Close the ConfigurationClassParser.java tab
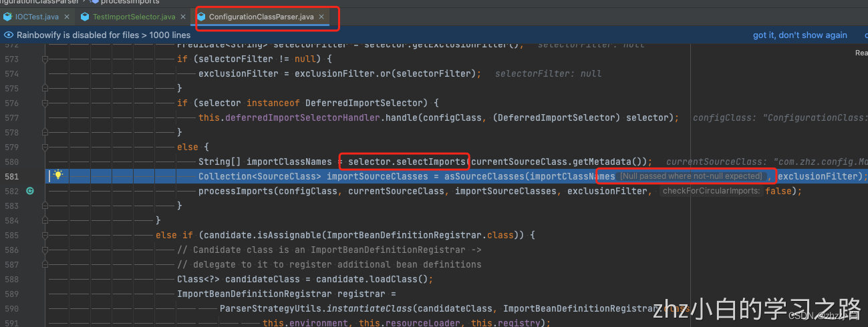This screenshot has width=868, height=327. coord(321,16)
